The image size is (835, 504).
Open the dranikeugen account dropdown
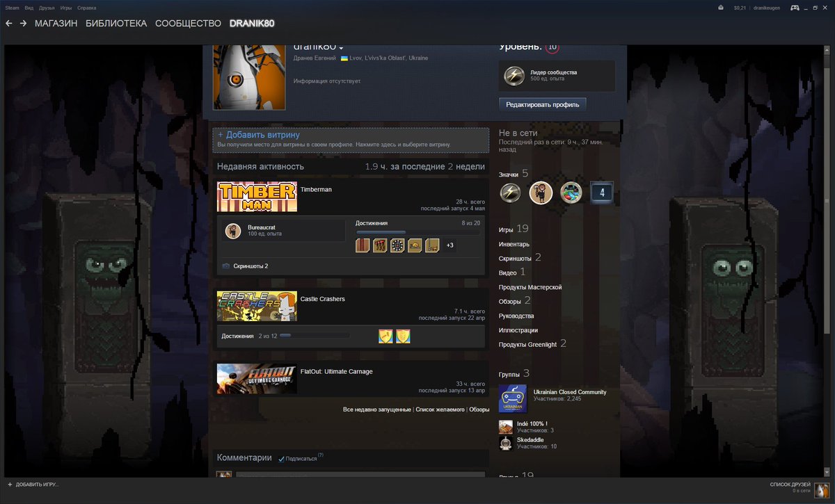click(x=768, y=8)
